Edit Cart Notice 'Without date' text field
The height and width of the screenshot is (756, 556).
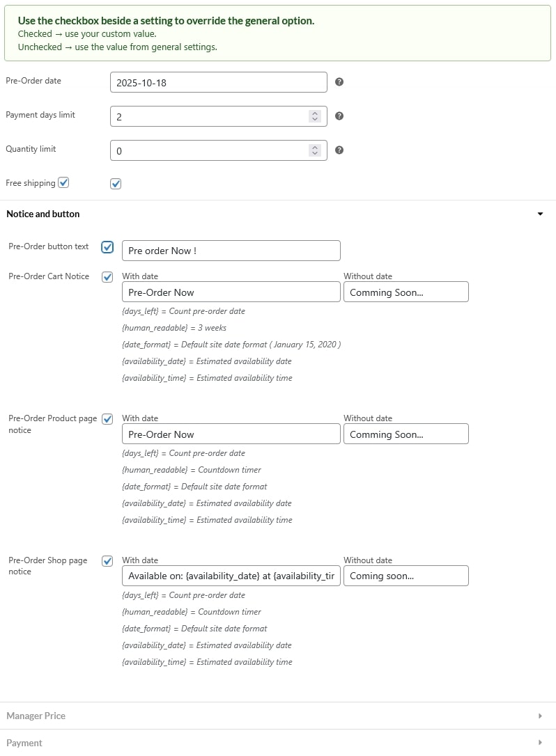(x=406, y=292)
